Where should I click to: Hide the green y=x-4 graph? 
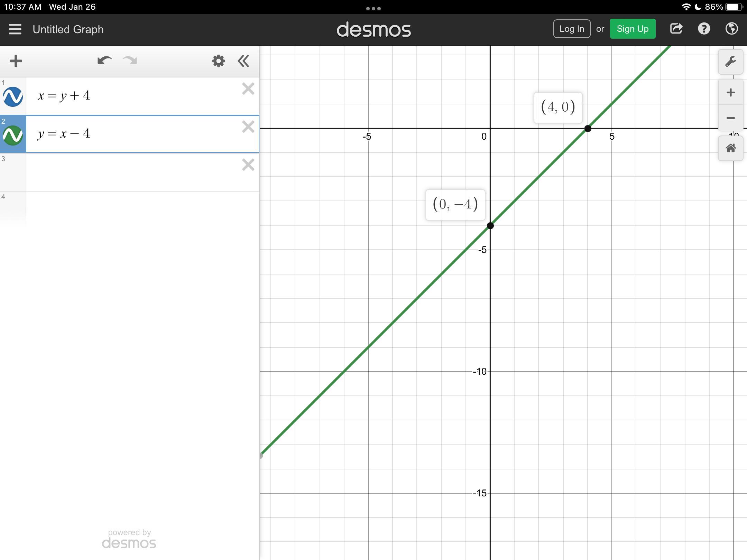coord(13,135)
